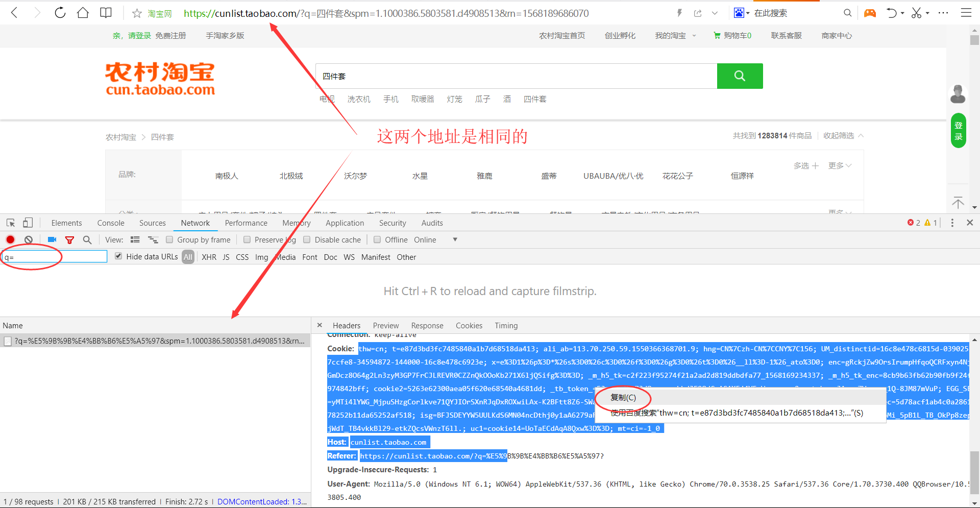Toggle the network filter funnel icon
The image size is (980, 508).
point(69,240)
